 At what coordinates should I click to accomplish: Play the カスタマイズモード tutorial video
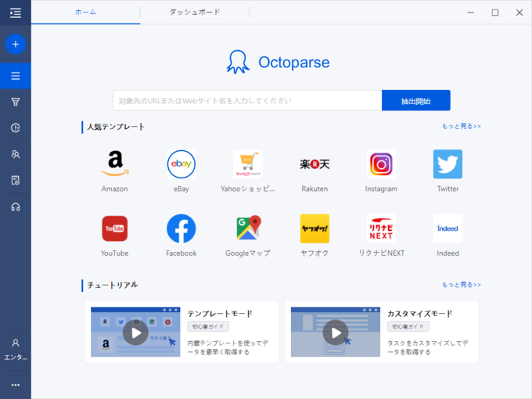click(336, 332)
